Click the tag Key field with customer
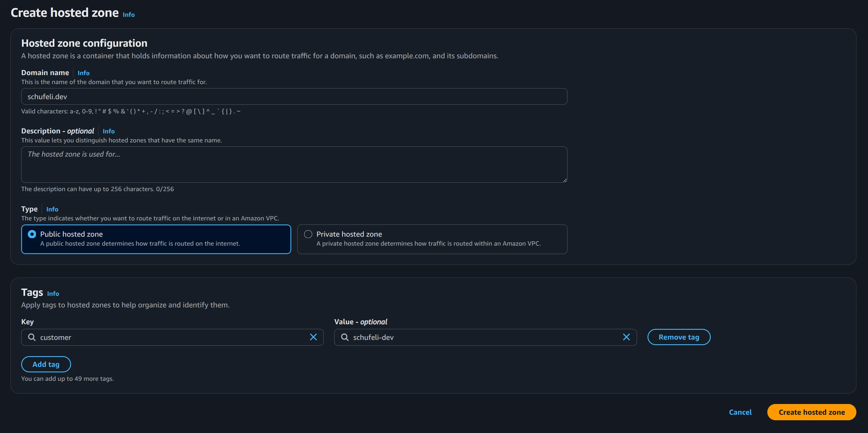868x433 pixels. [x=169, y=337]
